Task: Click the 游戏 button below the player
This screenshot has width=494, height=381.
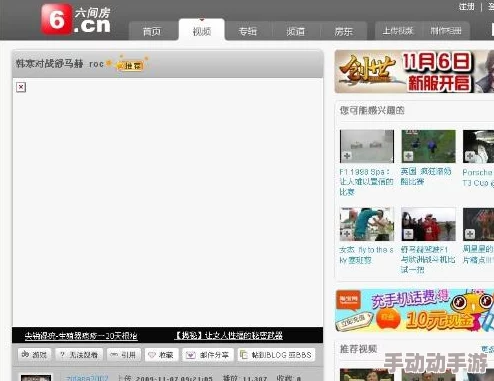Action: coord(34,355)
